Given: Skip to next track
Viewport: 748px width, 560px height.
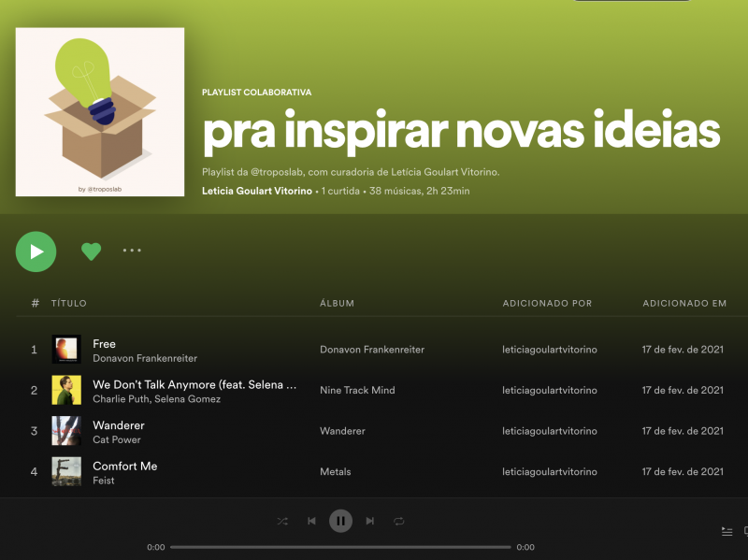Looking at the screenshot, I should click(x=369, y=521).
